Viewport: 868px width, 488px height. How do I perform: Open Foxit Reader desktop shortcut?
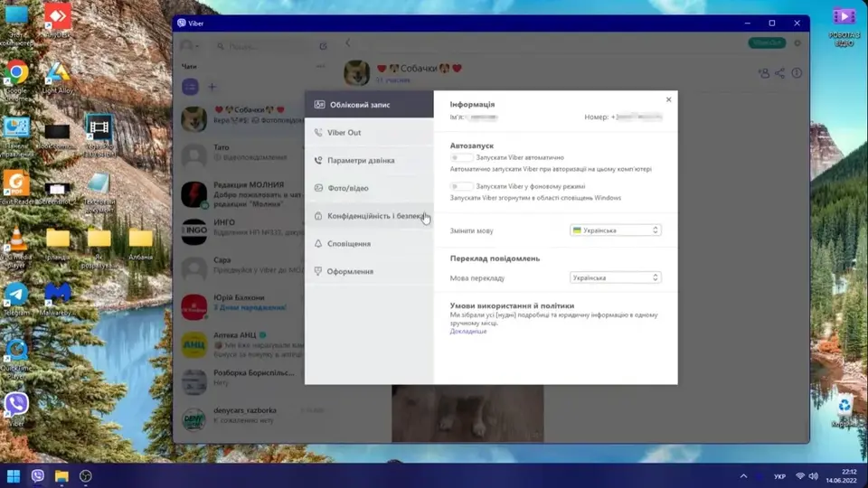[16, 188]
